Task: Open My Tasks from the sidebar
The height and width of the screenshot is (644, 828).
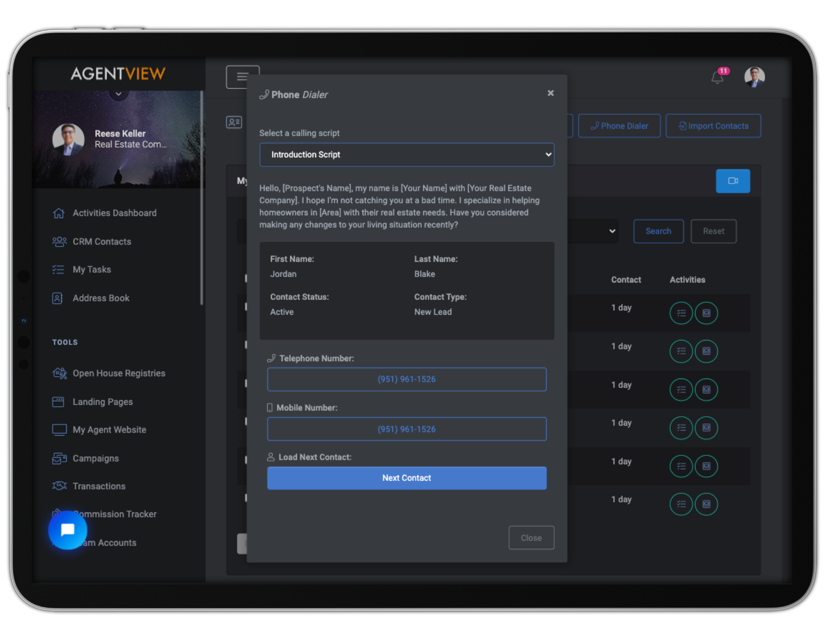Action: click(x=91, y=270)
